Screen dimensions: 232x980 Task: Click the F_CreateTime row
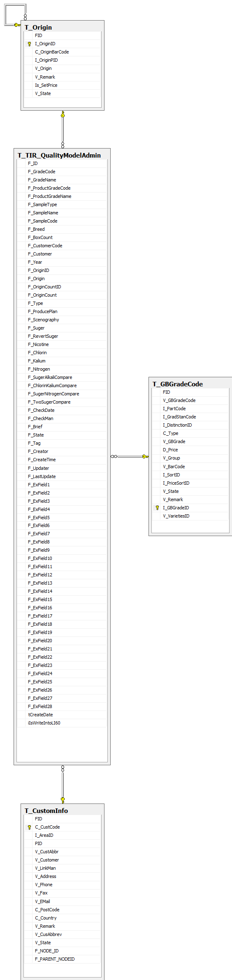[x=62, y=460]
